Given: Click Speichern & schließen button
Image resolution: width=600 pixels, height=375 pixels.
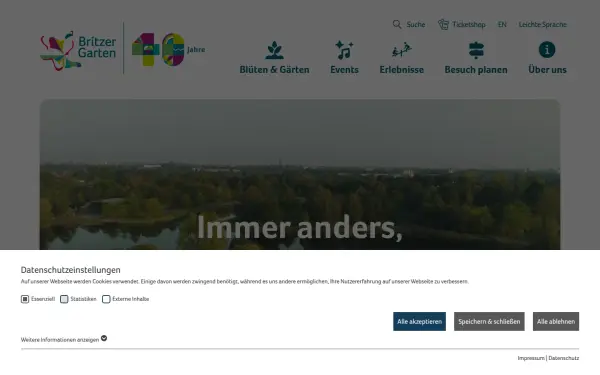Looking at the screenshot, I should coord(489,321).
